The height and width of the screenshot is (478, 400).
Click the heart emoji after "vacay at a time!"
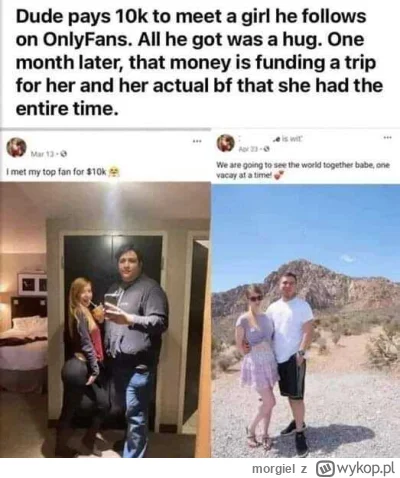point(279,175)
